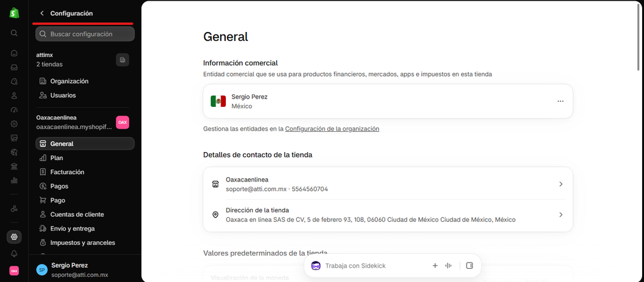
Task: Click the store address text starting Oaxaca en linea
Action: pyautogui.click(x=370, y=220)
